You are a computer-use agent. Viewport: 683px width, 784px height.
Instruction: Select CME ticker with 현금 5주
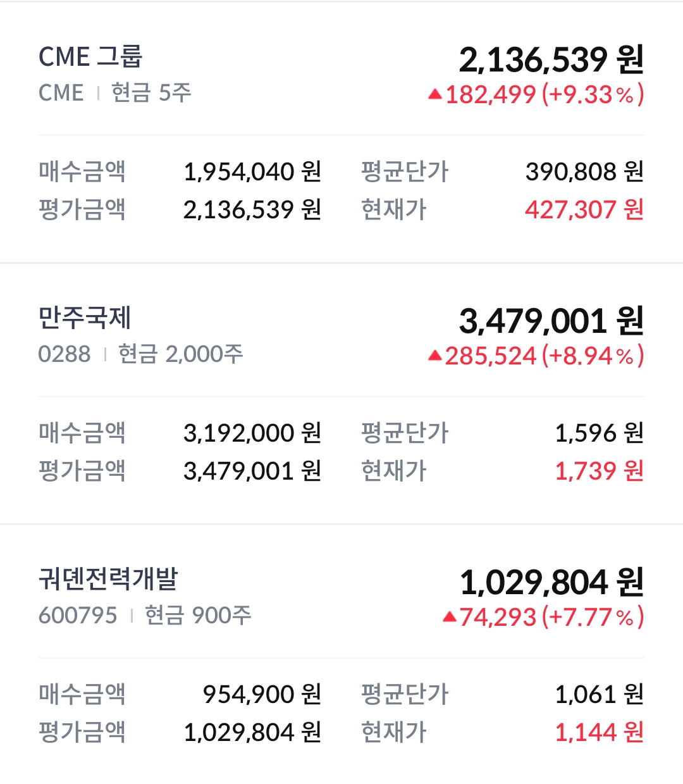point(114,93)
